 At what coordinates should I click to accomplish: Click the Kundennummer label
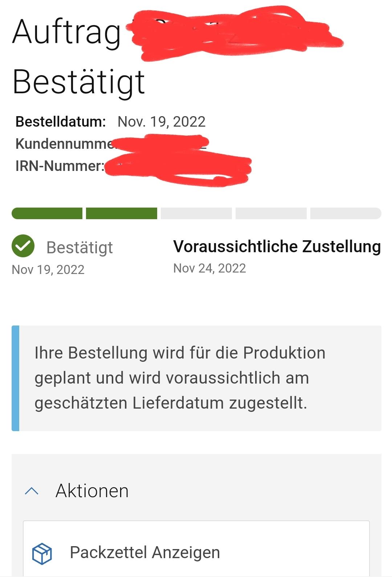(64, 144)
